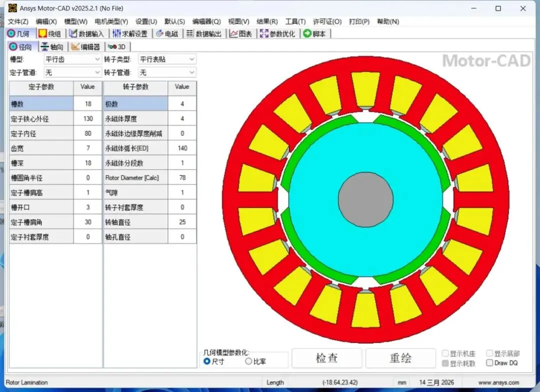
Task: Select the 轴向 axial view icon
Action: point(44,46)
